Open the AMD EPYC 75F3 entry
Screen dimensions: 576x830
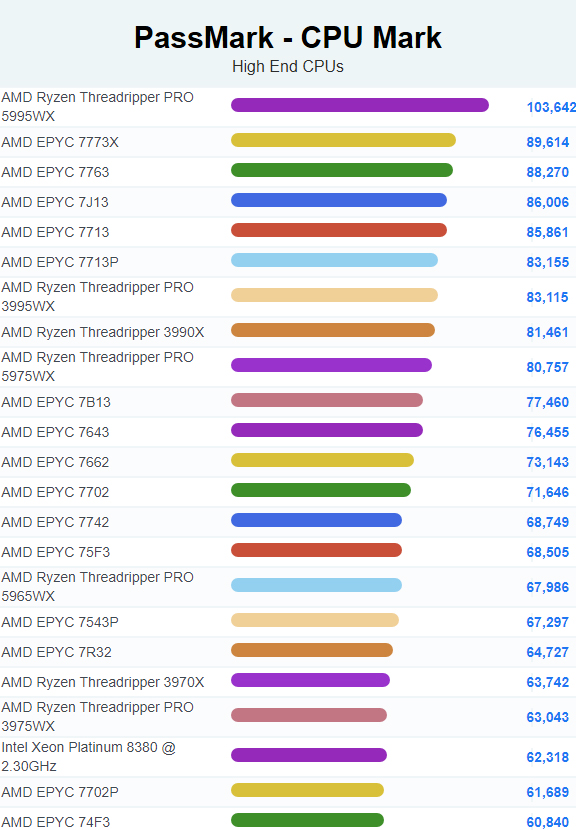[x=56, y=552]
